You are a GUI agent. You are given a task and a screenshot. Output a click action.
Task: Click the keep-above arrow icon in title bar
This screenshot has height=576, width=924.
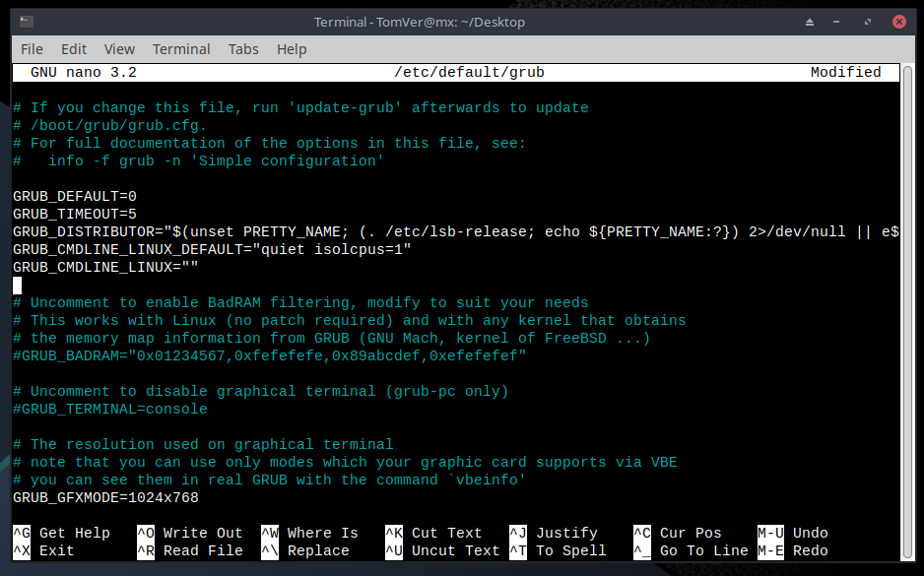pyautogui.click(x=810, y=23)
